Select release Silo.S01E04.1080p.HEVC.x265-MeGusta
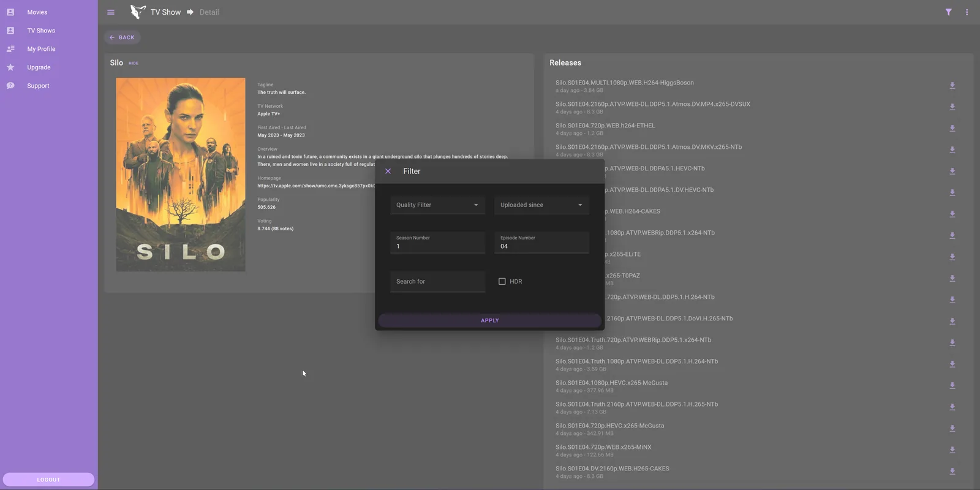Image resolution: width=980 pixels, height=490 pixels. 611,383
